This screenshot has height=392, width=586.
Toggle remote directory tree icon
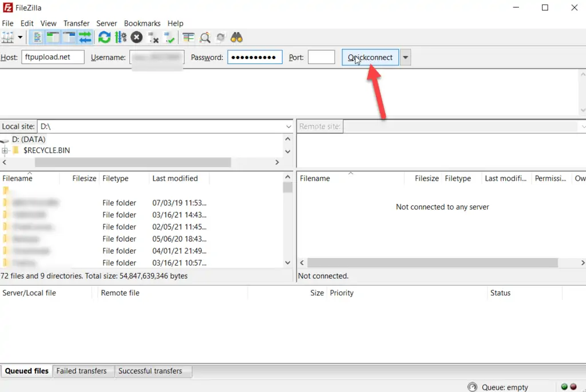(69, 37)
